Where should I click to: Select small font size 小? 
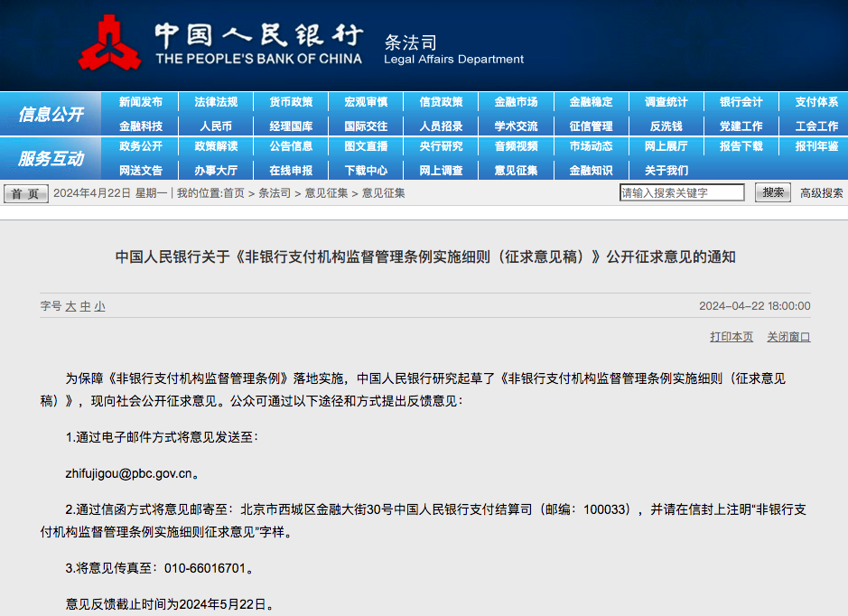pyautogui.click(x=99, y=306)
